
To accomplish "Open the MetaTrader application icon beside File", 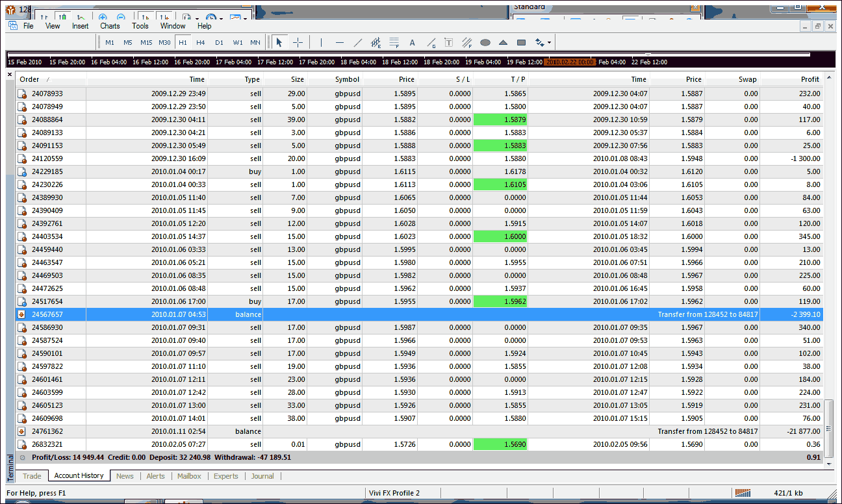I will (12, 26).
